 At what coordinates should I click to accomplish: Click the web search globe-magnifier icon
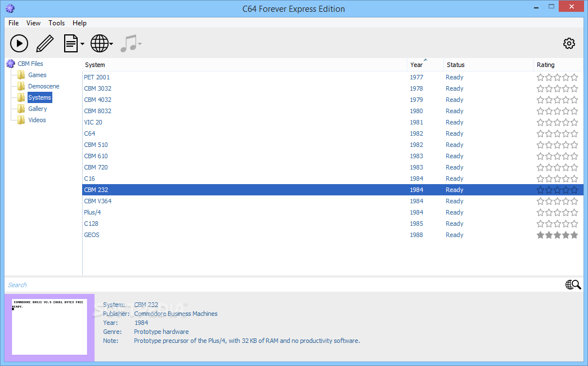[x=573, y=285]
